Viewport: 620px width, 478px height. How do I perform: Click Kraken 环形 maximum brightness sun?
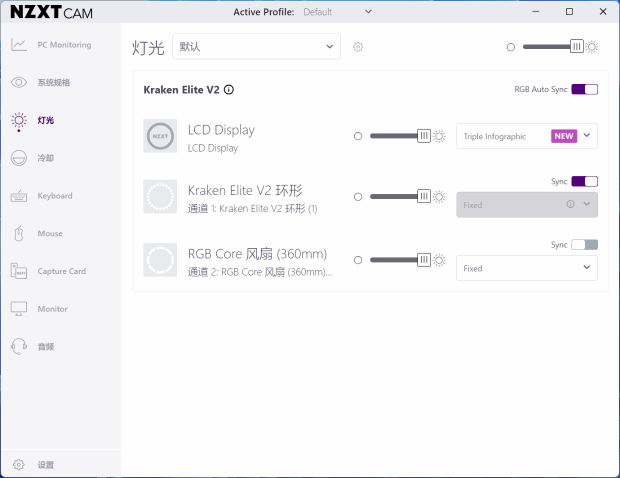[439, 196]
